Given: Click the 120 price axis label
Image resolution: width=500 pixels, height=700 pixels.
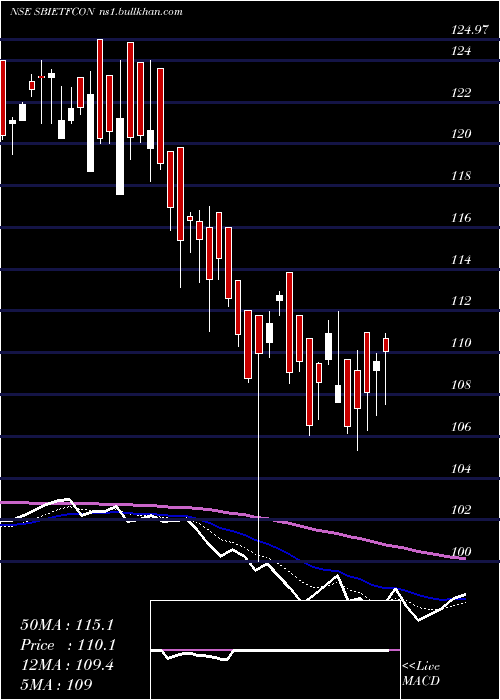Looking at the screenshot, I should pos(461,134).
